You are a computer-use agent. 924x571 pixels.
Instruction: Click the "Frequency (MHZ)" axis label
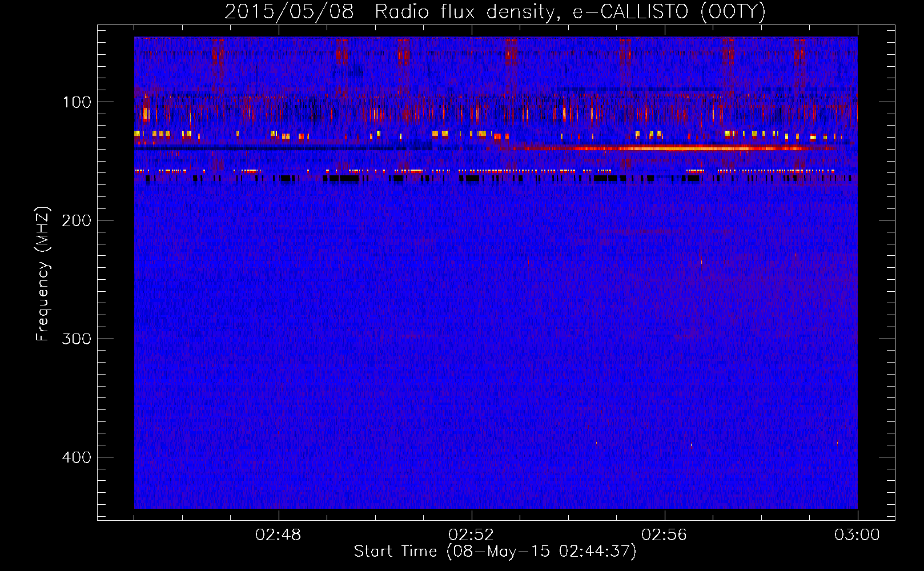pyautogui.click(x=43, y=274)
